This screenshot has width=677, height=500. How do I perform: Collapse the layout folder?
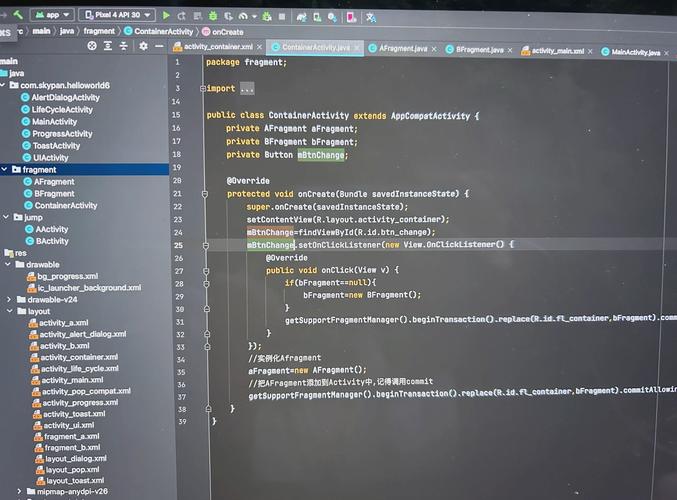coord(9,310)
